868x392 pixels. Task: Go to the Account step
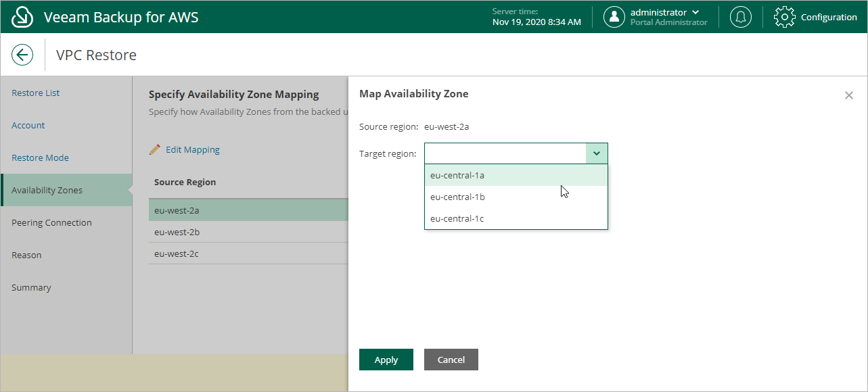click(x=28, y=125)
